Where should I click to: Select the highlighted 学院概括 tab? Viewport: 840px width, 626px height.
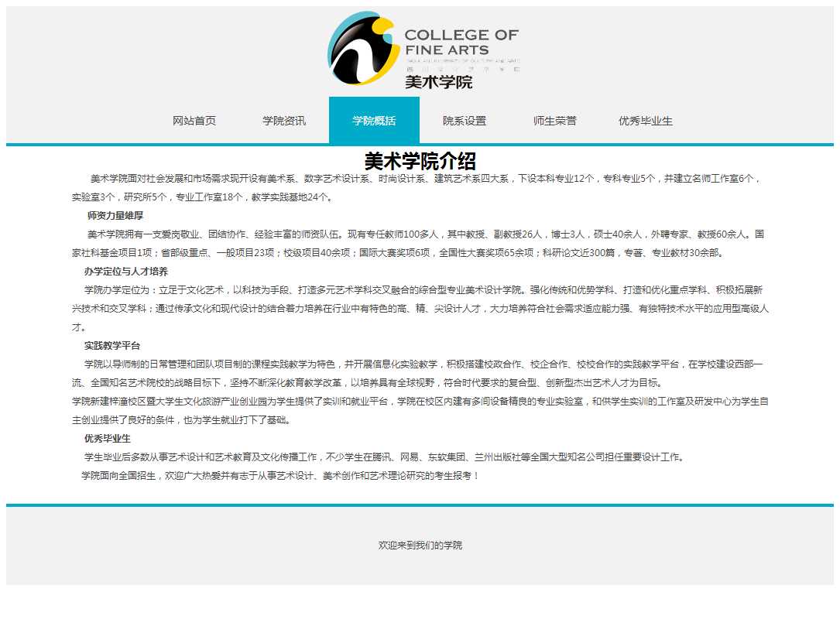click(374, 121)
